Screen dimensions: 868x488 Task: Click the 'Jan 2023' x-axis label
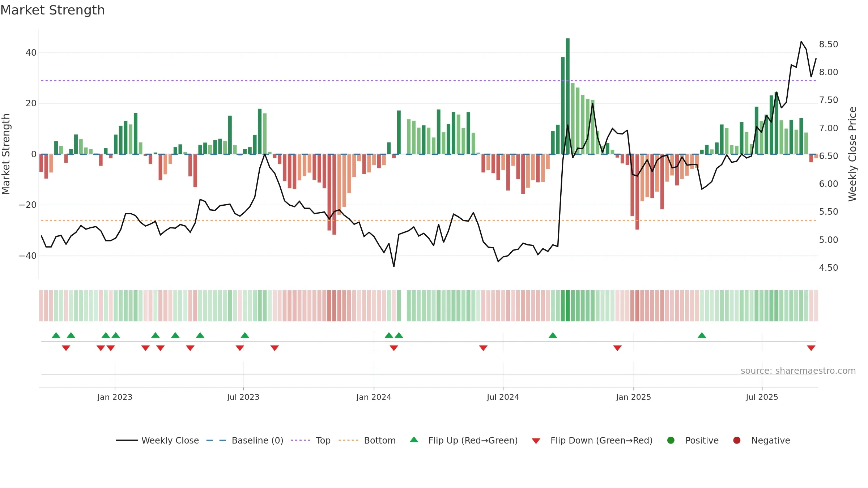click(x=115, y=397)
